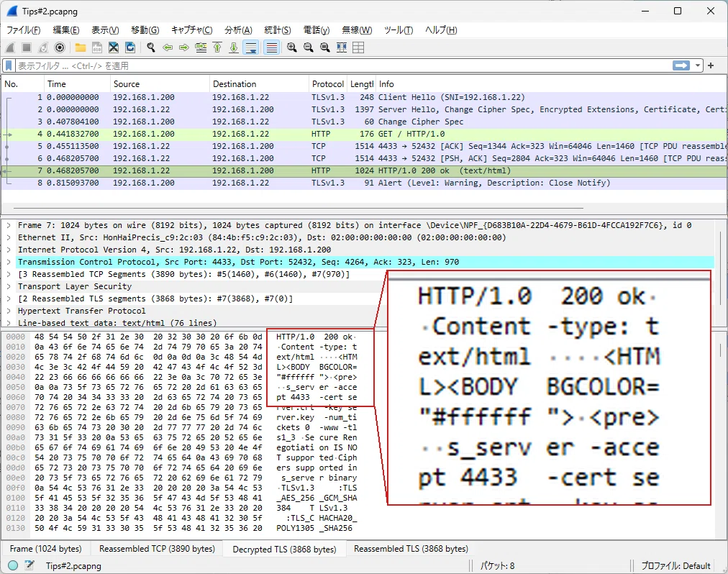Switch to Reassembled TLS (3868 bytes) tab

(x=411, y=549)
